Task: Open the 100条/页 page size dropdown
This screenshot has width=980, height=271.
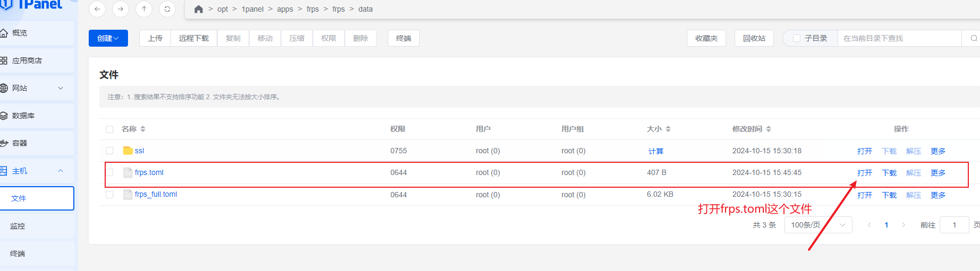Action: tap(818, 225)
